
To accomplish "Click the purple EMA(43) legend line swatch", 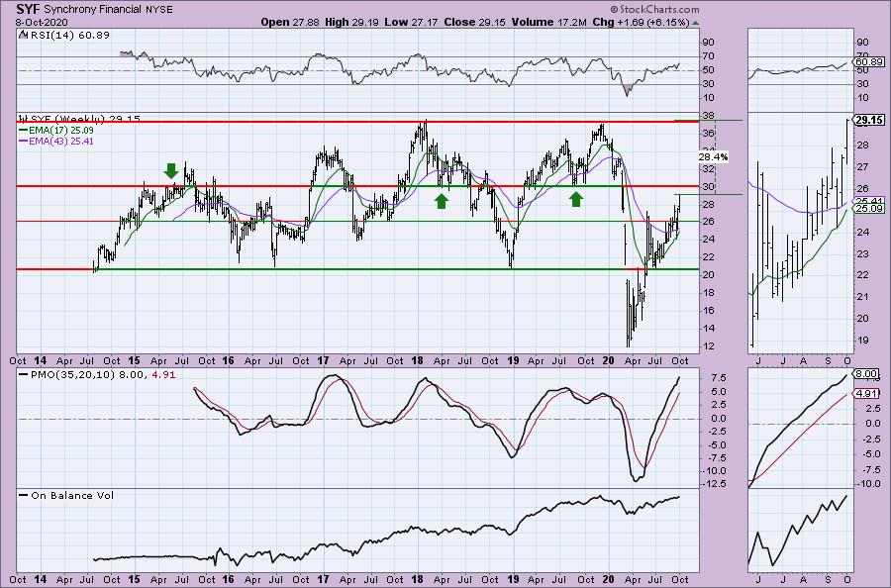I will [x=24, y=141].
